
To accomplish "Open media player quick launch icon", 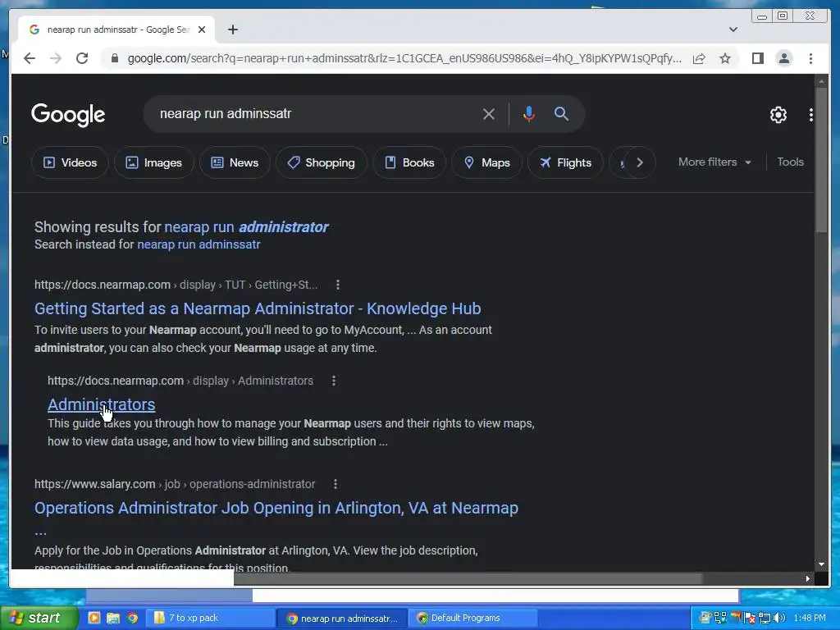I will point(94,619).
